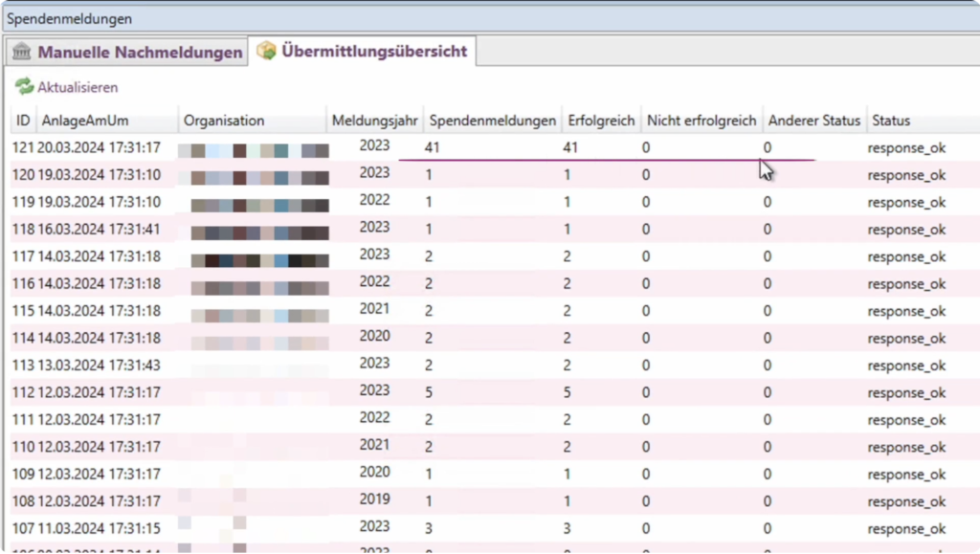Click timestamp 13.03.2024 17:31:43
This screenshot has width=980, height=554.
point(99,366)
